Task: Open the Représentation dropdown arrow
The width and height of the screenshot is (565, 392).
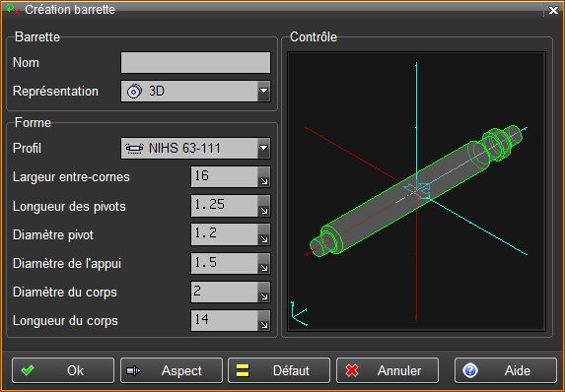Action: [264, 91]
